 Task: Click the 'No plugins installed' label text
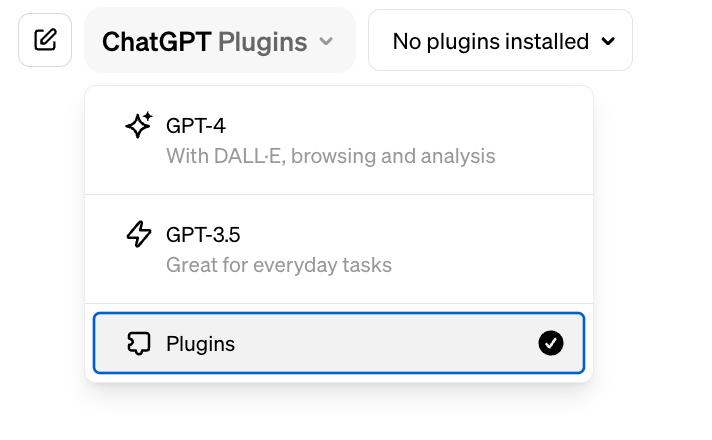pos(490,42)
